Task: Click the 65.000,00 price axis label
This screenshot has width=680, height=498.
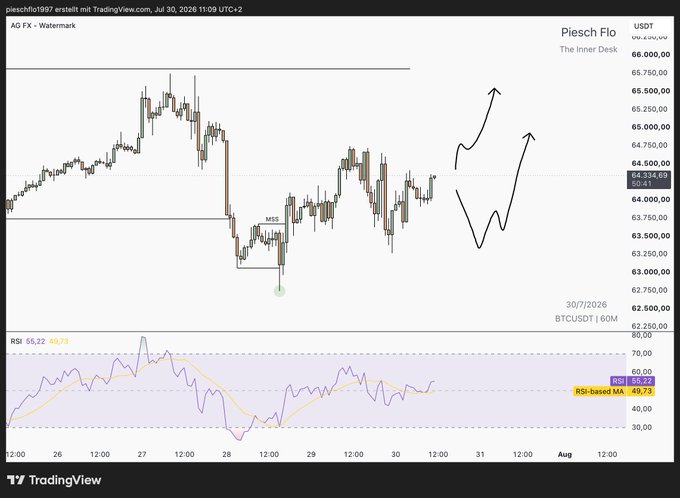Action: (651, 127)
